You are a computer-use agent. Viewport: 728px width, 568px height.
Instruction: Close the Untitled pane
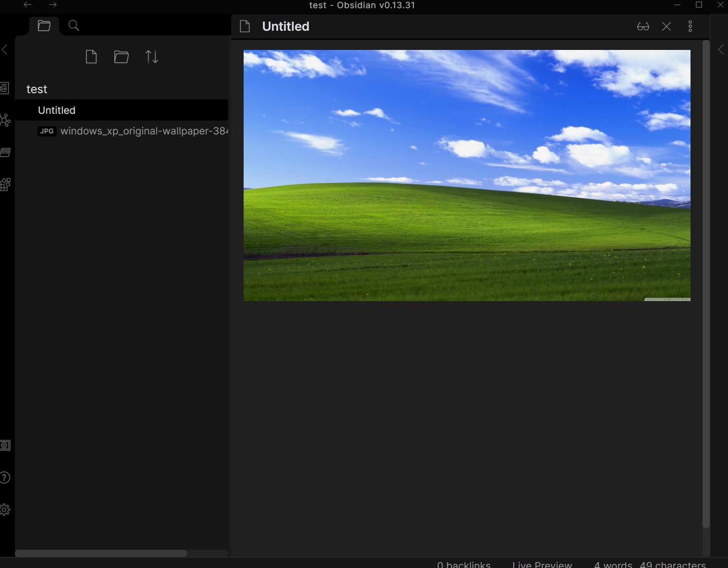pyautogui.click(x=666, y=26)
